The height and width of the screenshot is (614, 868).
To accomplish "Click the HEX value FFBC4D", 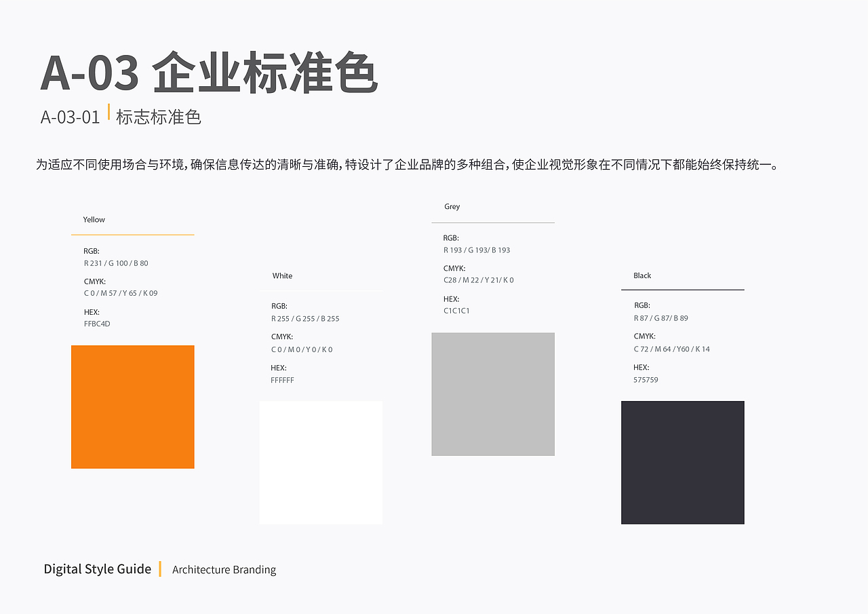I will click(97, 324).
